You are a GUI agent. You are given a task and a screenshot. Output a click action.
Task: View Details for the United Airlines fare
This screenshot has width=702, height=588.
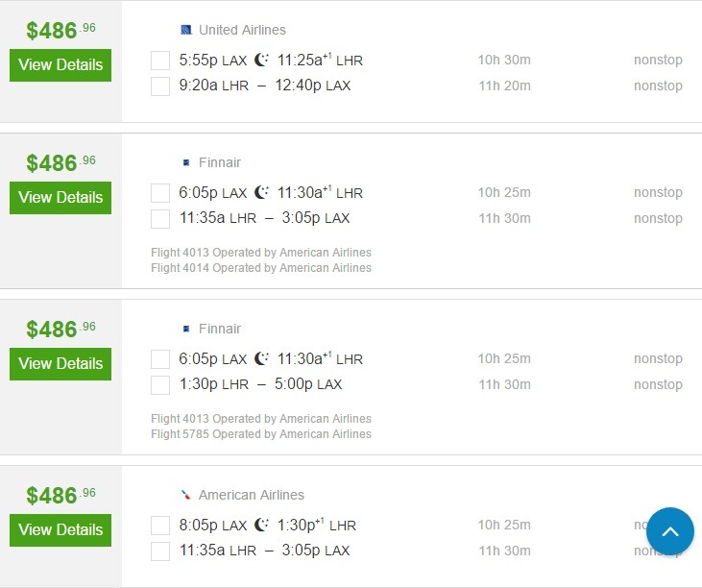coord(61,65)
